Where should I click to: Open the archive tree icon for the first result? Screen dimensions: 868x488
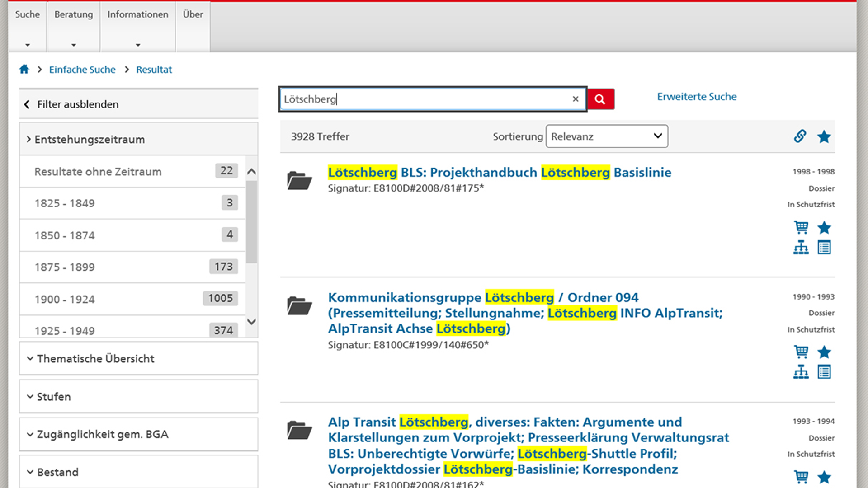[x=801, y=247]
